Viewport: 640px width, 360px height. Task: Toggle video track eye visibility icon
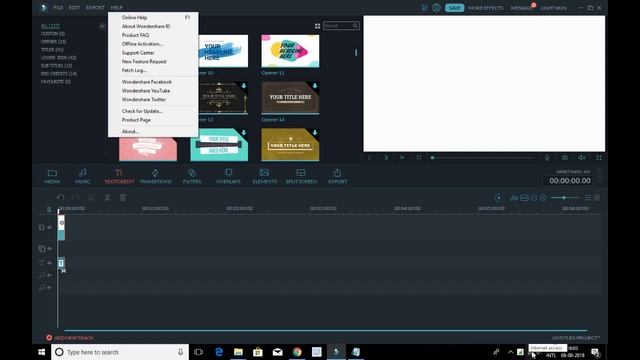tap(49, 227)
